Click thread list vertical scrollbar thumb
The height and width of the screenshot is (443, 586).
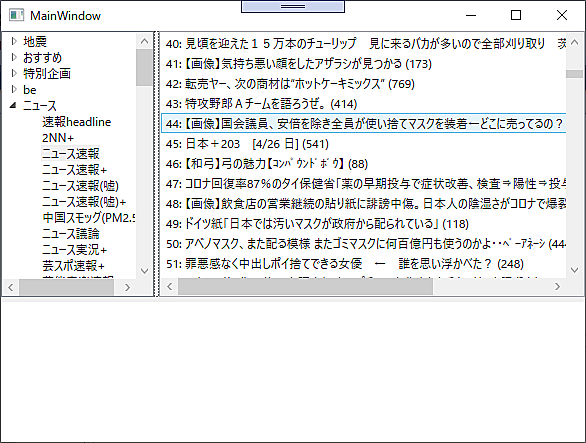pos(574,74)
